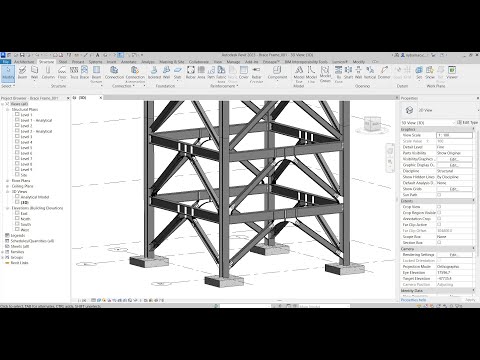Select the South elevation view

click(x=26, y=224)
